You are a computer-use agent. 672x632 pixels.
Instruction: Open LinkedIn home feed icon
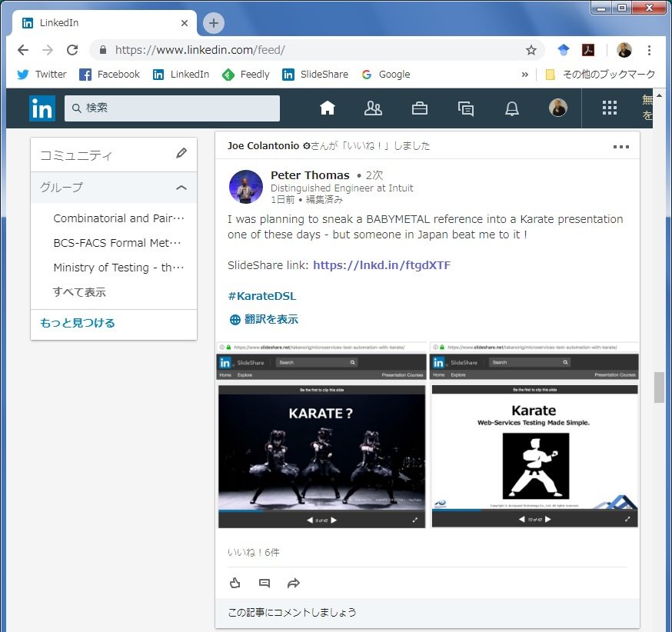coord(327,108)
